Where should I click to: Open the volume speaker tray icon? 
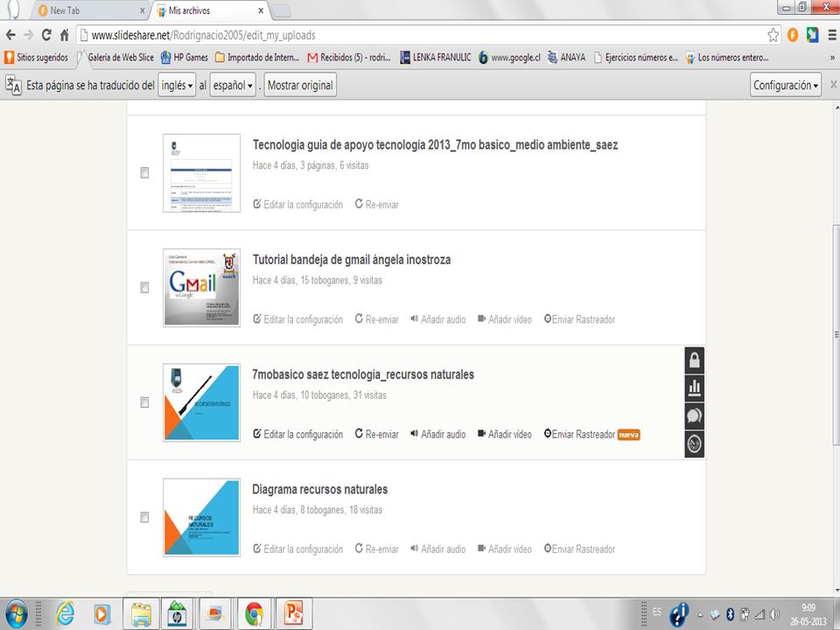tap(774, 614)
